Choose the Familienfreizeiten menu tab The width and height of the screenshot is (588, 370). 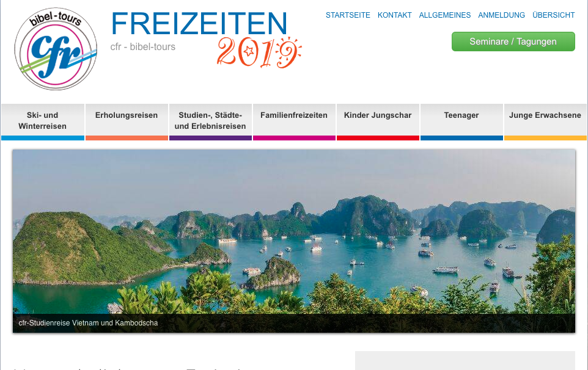294,122
